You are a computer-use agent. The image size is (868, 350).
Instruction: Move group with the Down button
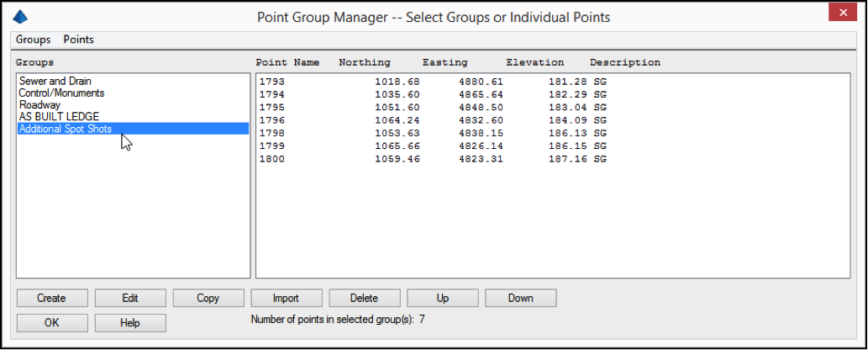[520, 298]
